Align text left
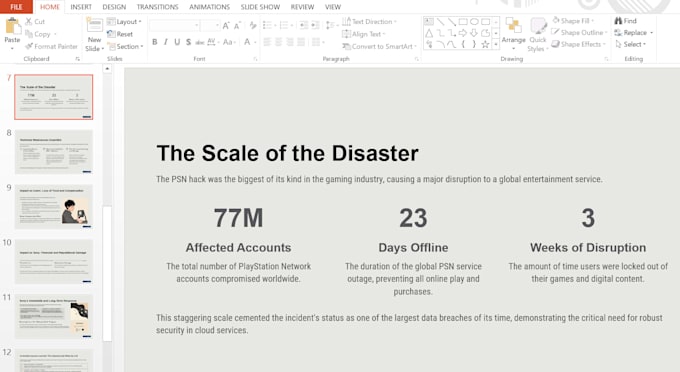Image resolution: width=680 pixels, height=372 pixels. pos(267,42)
